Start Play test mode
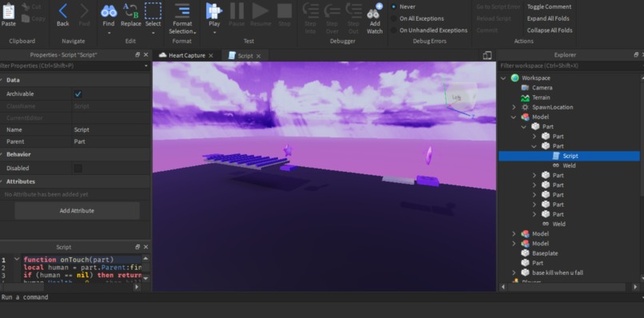644x318 pixels. click(214, 11)
